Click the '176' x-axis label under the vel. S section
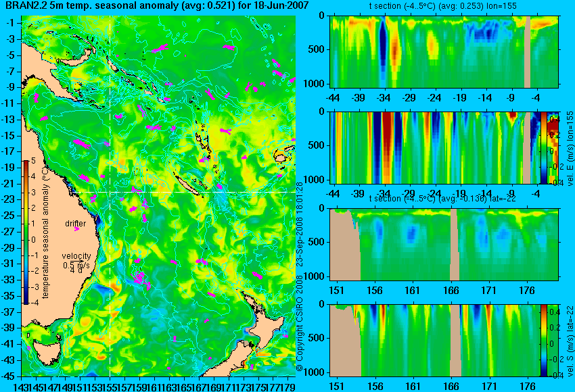The width and height of the screenshot is (575, 392). coord(528,386)
